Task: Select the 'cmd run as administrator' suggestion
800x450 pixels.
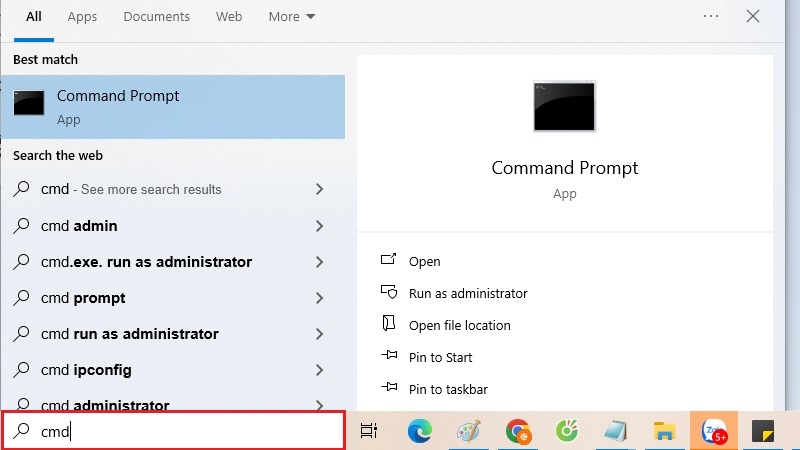Action: (173, 334)
